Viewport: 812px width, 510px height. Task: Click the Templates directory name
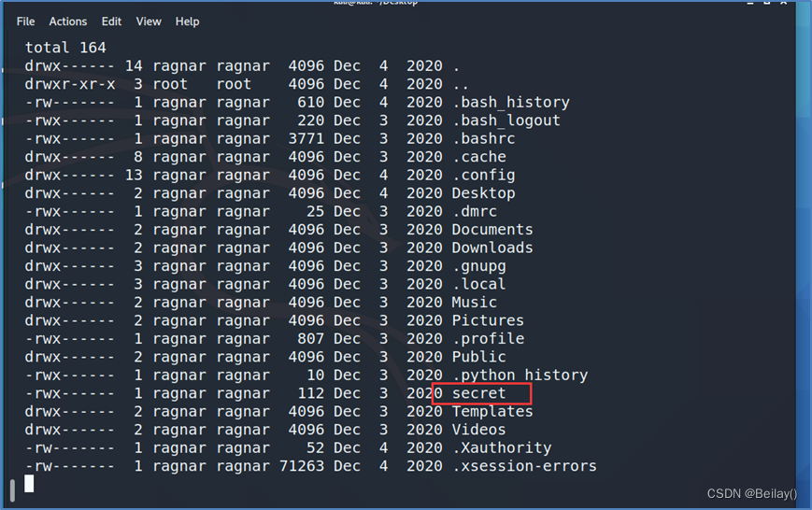pos(492,411)
